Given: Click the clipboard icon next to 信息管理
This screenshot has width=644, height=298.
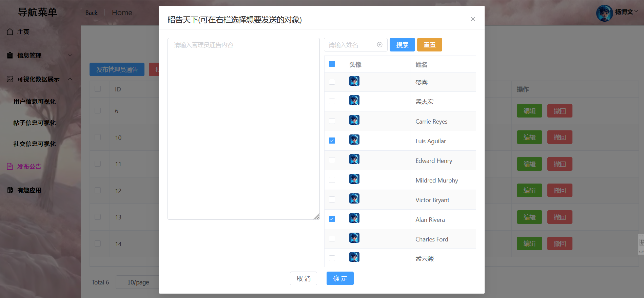Looking at the screenshot, I should (10, 55).
